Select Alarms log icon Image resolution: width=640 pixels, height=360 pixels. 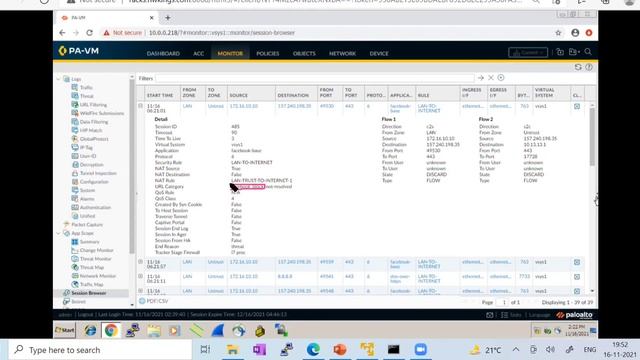click(75, 199)
